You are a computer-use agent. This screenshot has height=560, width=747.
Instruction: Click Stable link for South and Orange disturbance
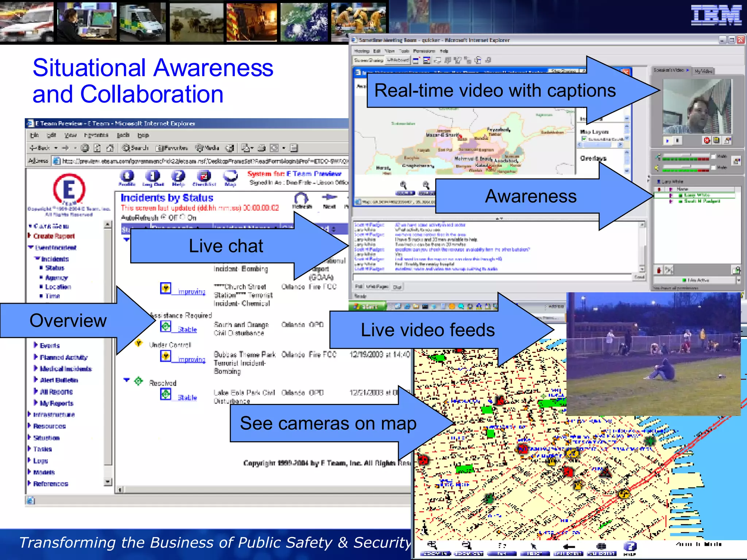[x=187, y=330]
